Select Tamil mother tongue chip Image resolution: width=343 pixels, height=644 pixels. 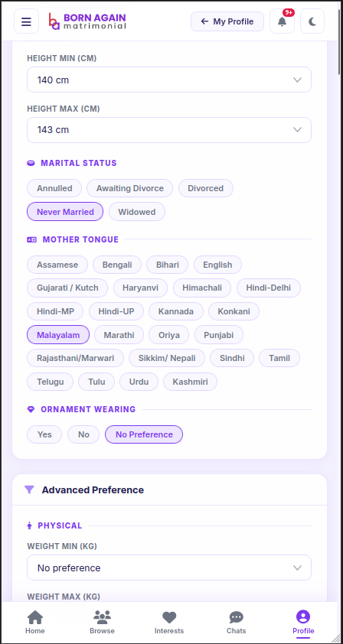coord(279,358)
